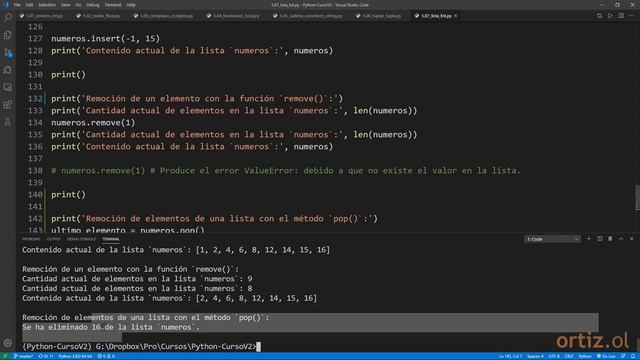Kill terminal with trash icon
Viewport: 640px width, 360px height.
click(610, 239)
